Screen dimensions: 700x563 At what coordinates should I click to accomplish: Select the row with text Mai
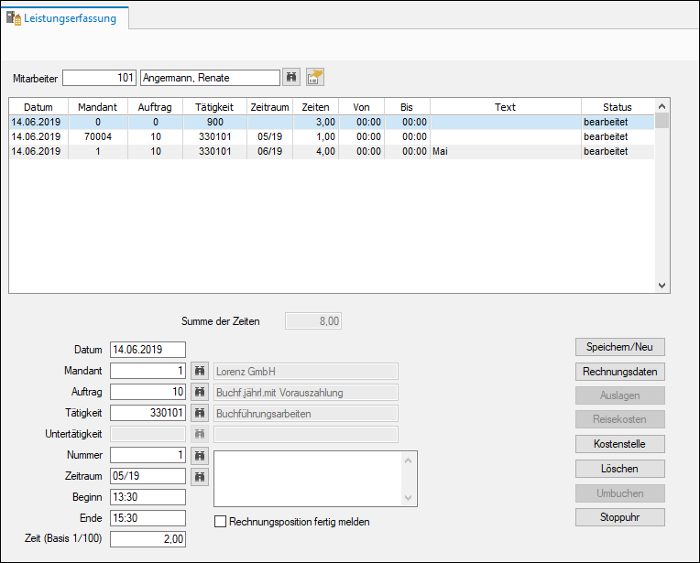pos(332,151)
